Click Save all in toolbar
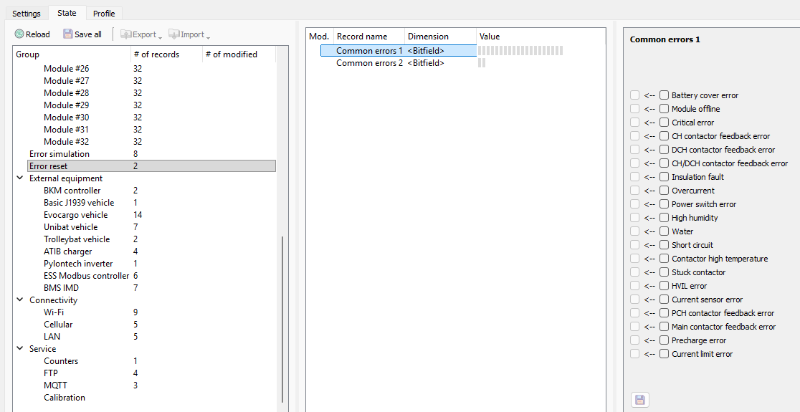Screen dimensions: 800x412 [x=82, y=34]
